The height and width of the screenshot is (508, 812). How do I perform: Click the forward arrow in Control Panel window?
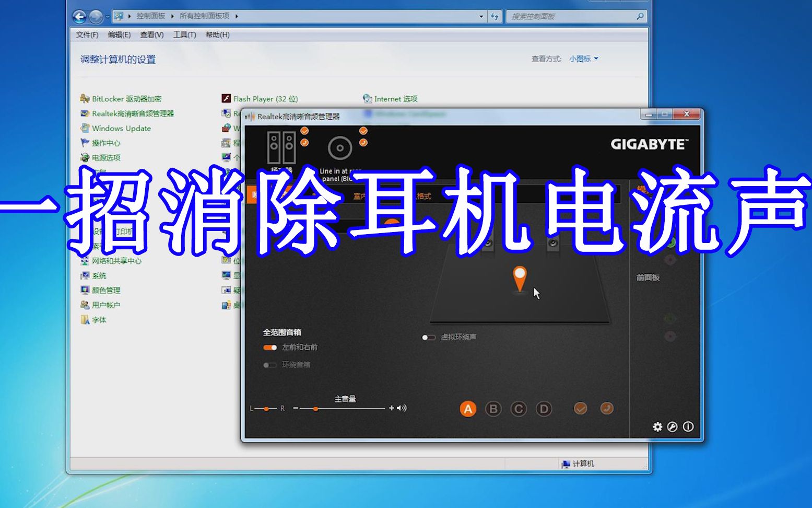[96, 17]
